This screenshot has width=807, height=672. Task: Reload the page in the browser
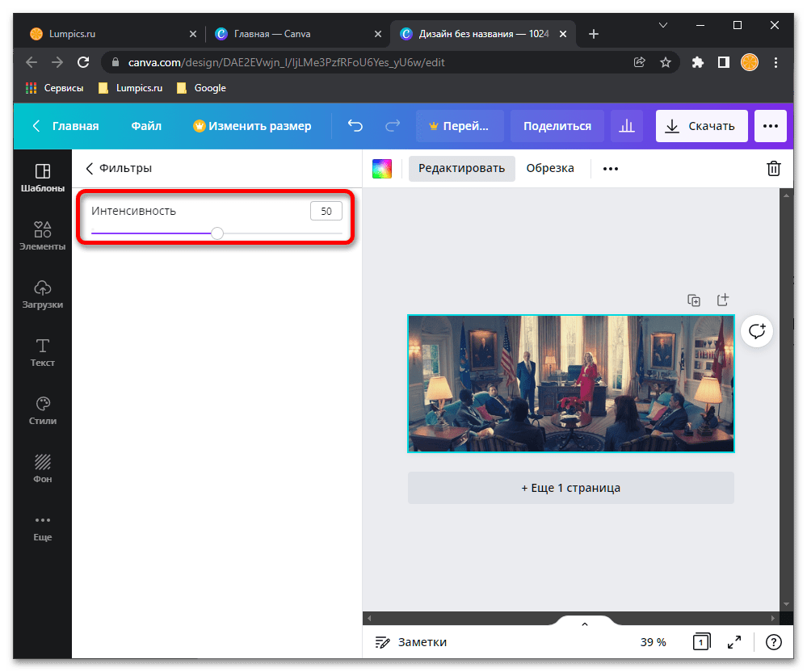click(x=83, y=62)
